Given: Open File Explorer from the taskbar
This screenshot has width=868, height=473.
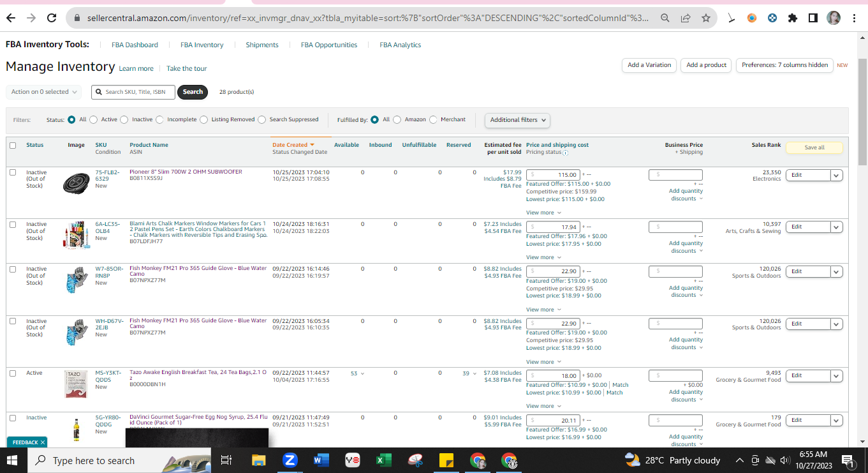Looking at the screenshot, I should point(258,460).
